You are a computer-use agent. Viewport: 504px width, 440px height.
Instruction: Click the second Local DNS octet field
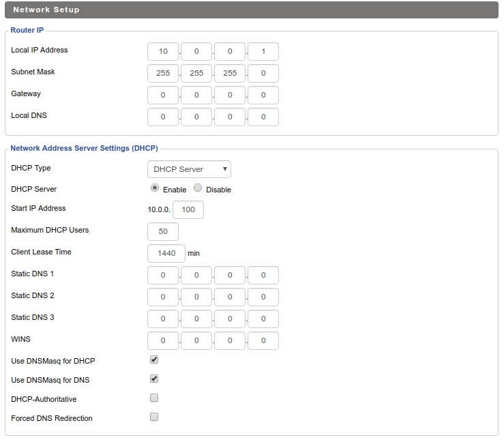click(x=196, y=117)
